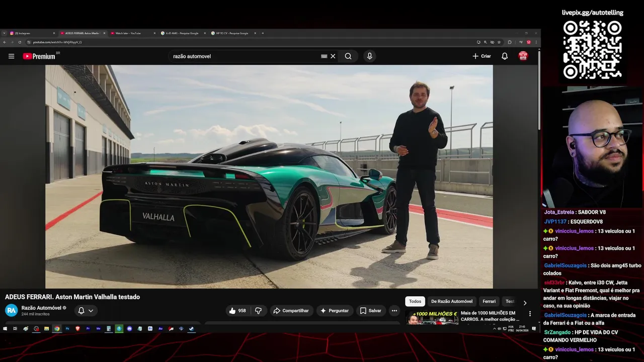Open more actions ellipsis under the video
This screenshot has width=644, height=362.
click(x=394, y=311)
